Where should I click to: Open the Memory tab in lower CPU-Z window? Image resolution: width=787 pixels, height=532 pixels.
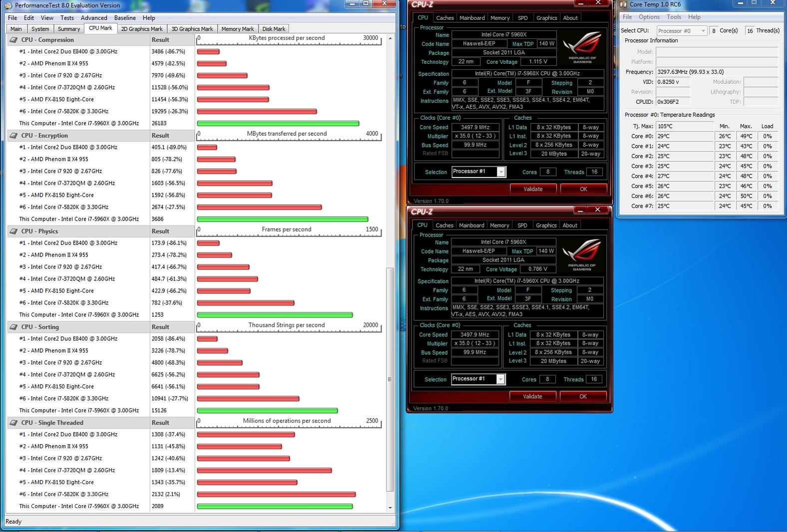click(499, 226)
